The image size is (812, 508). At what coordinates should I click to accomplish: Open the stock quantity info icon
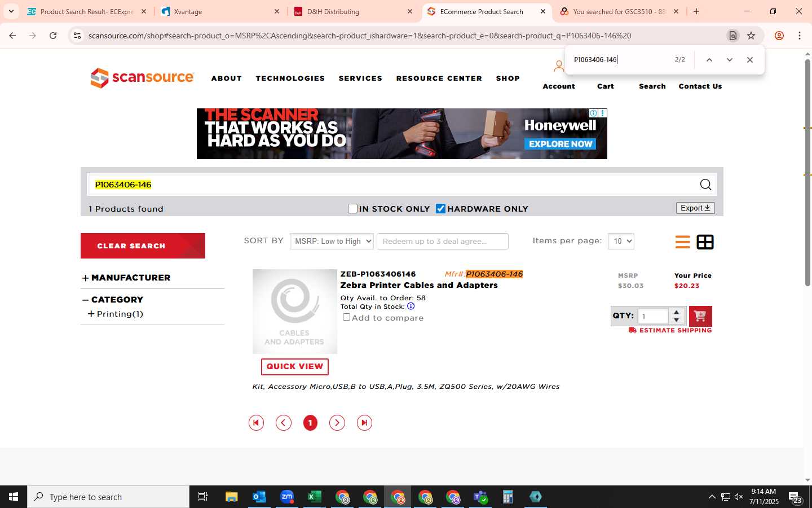pos(411,306)
